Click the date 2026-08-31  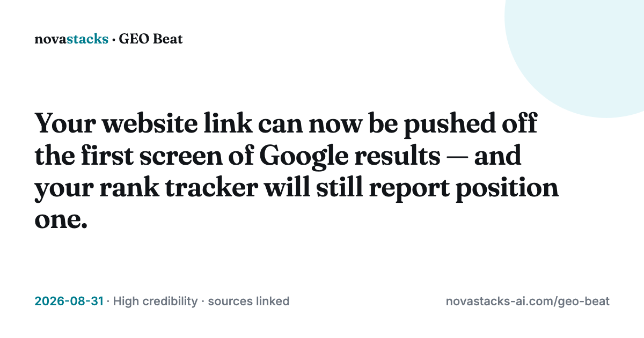point(69,302)
